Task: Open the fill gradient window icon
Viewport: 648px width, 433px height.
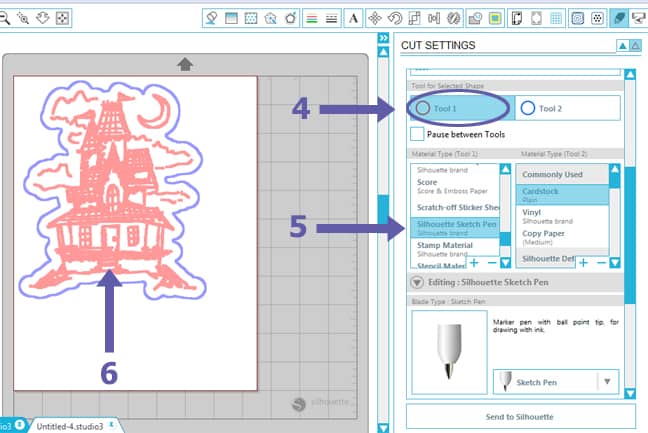Action: coord(231,18)
